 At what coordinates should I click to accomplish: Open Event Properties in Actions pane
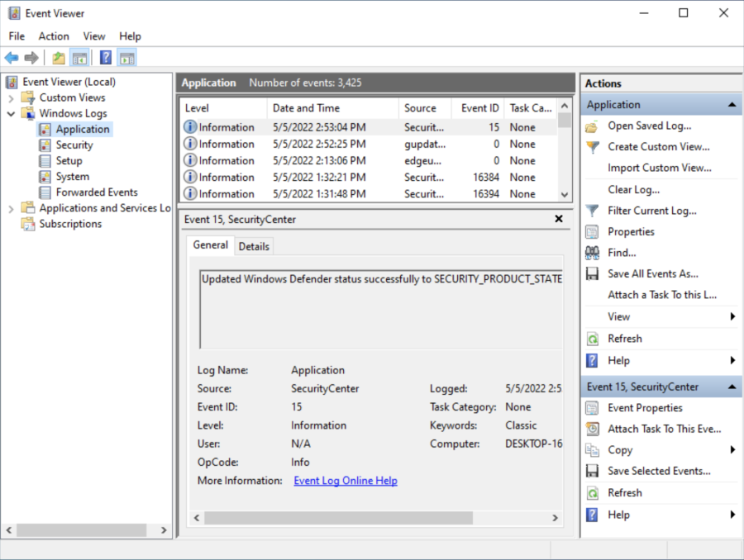point(645,407)
